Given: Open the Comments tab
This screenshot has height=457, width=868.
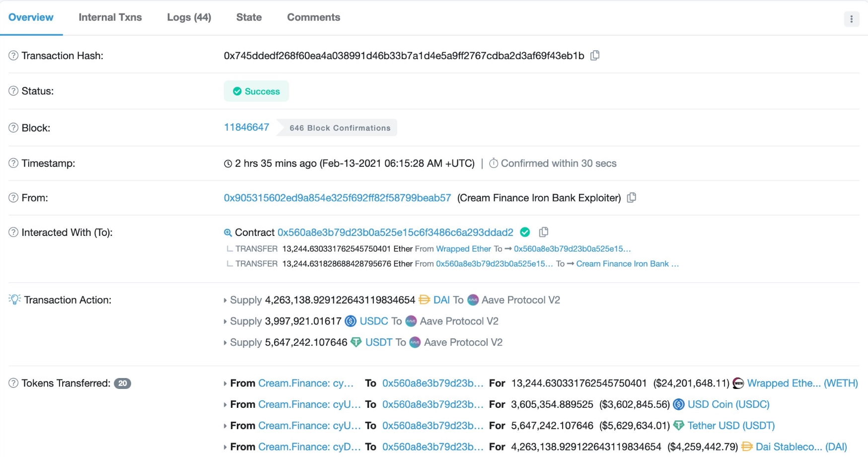Looking at the screenshot, I should coord(313,17).
